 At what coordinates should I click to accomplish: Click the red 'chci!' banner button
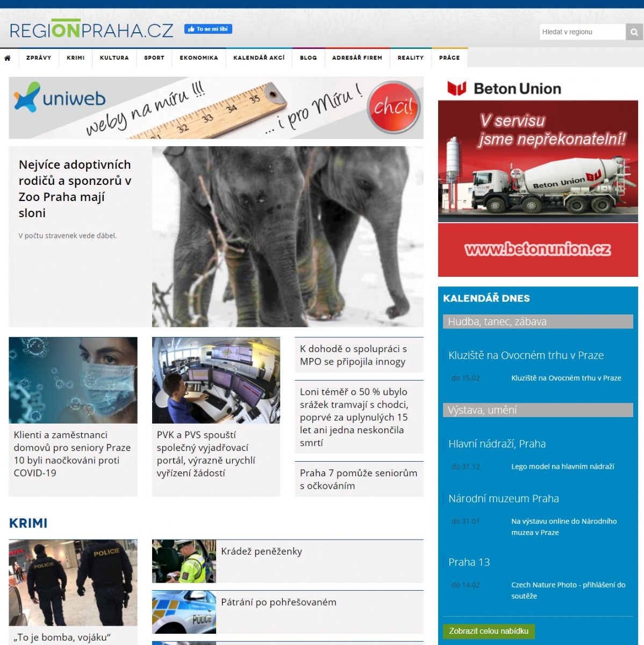393,107
